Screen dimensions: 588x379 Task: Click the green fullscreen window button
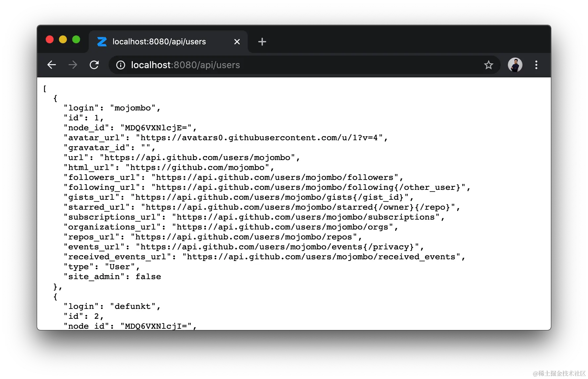tap(76, 40)
